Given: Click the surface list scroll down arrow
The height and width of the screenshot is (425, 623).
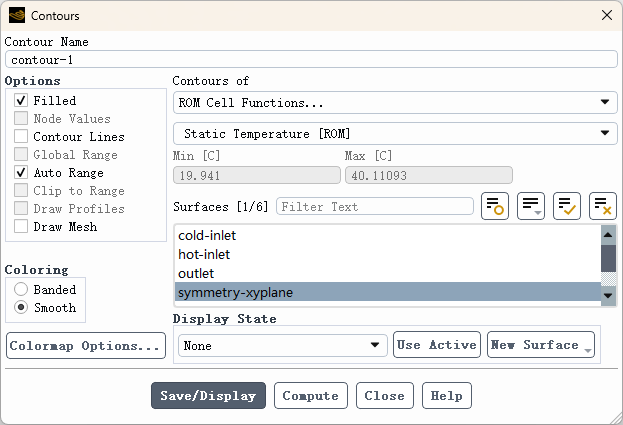Looking at the screenshot, I should (x=607, y=296).
